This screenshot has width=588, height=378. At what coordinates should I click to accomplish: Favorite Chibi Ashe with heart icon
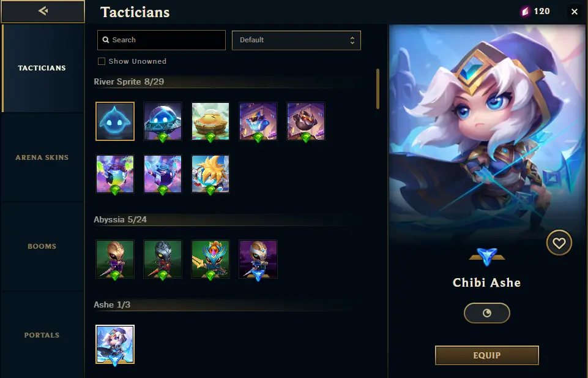coord(559,243)
